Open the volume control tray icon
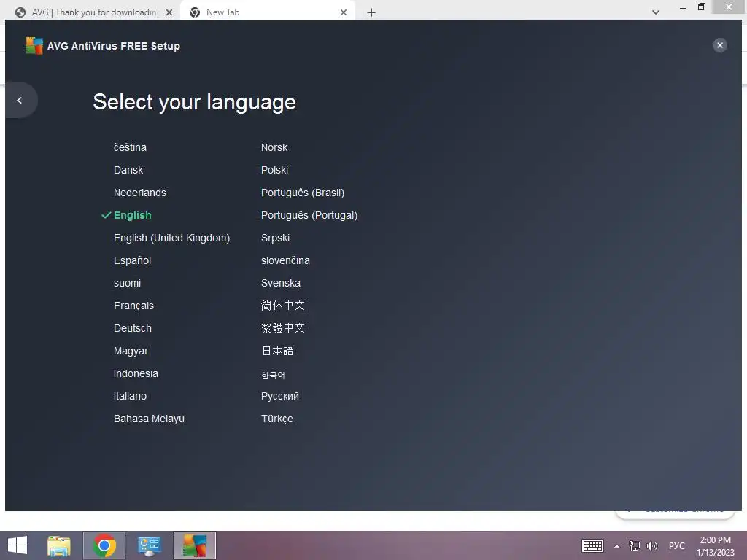Screen dimensions: 747x560 pyautogui.click(x=651, y=545)
